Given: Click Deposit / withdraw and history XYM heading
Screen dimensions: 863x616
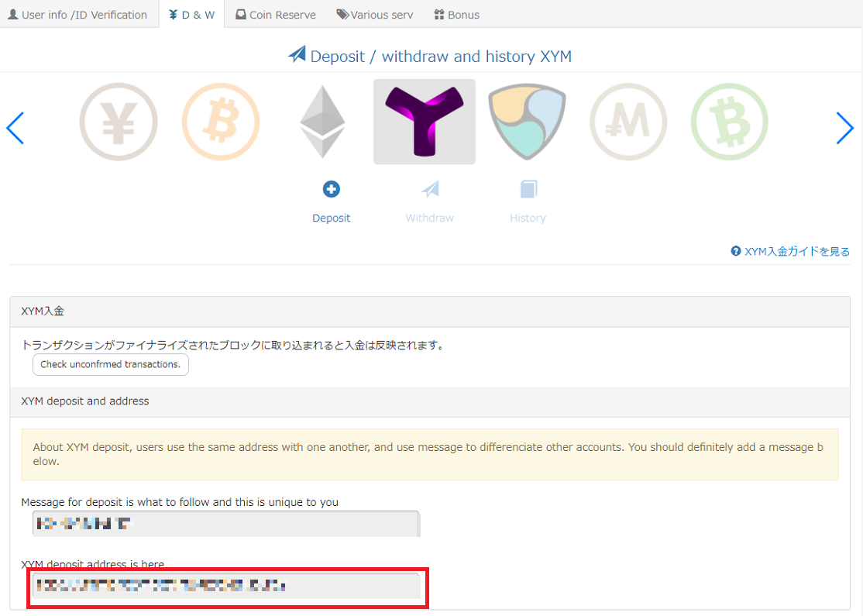Looking at the screenshot, I should click(x=430, y=56).
